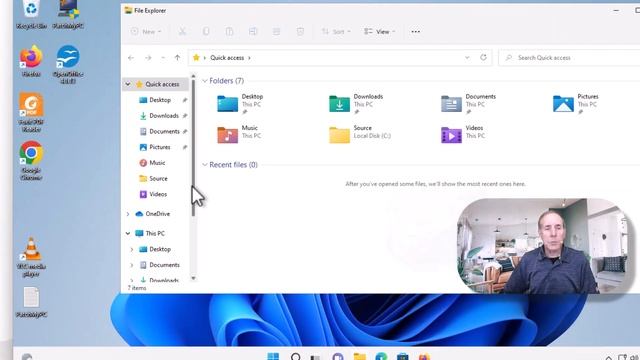The height and width of the screenshot is (360, 640).
Task: Minimize the File Explorer window
Action: 616,11
